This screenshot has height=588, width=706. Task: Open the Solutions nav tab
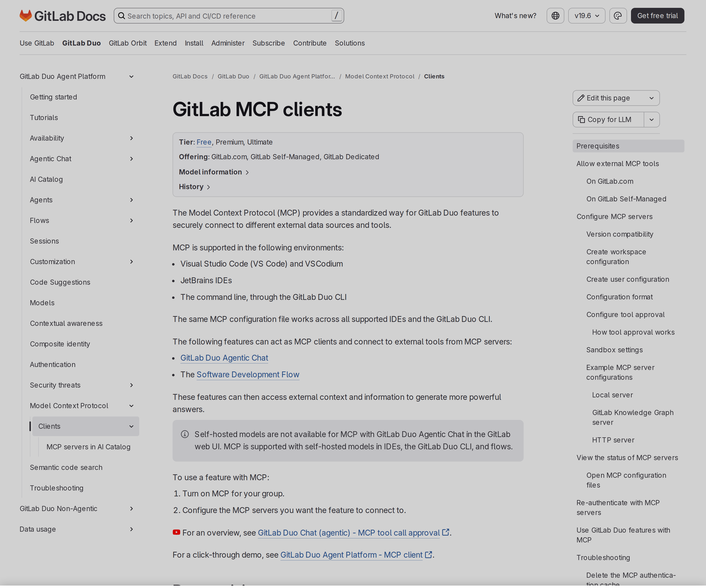[x=349, y=43]
